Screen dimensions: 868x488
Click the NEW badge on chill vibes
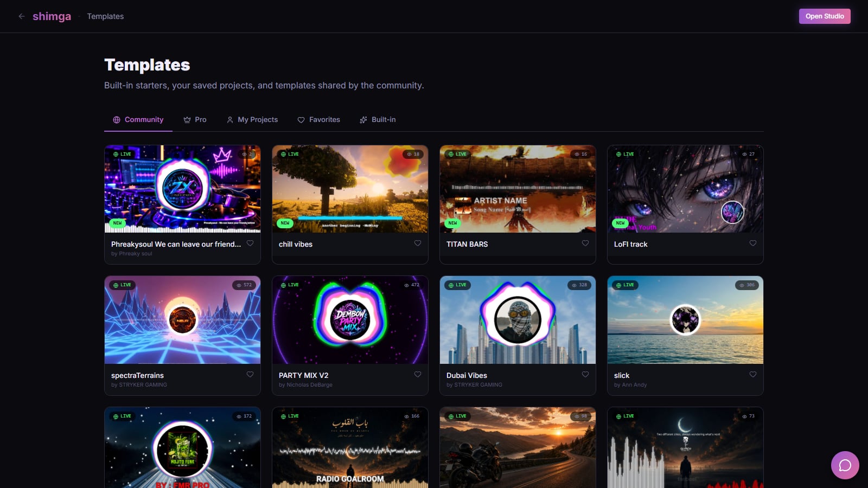coord(285,223)
